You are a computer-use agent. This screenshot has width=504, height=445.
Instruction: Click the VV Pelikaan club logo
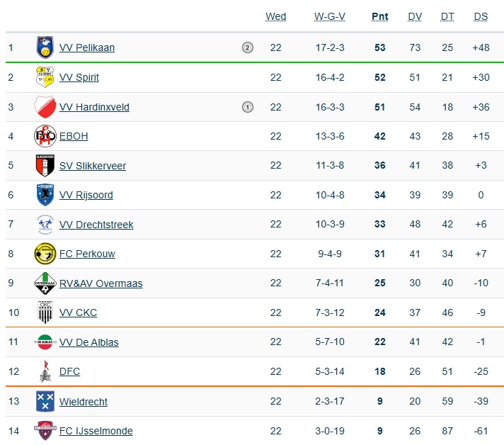click(x=45, y=48)
